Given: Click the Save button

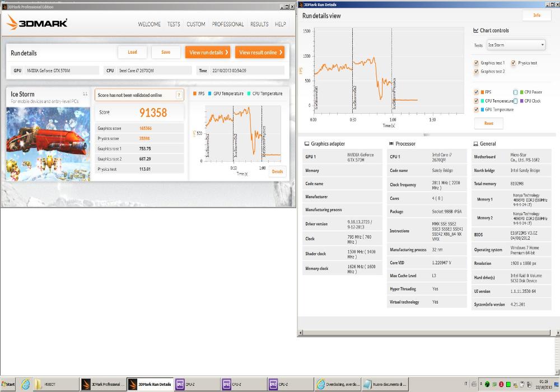Looking at the screenshot, I should (166, 52).
